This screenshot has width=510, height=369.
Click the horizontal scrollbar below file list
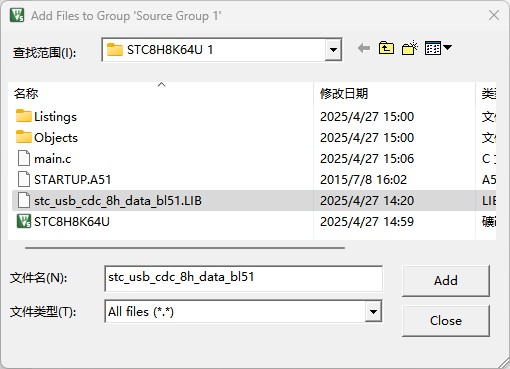[185, 248]
